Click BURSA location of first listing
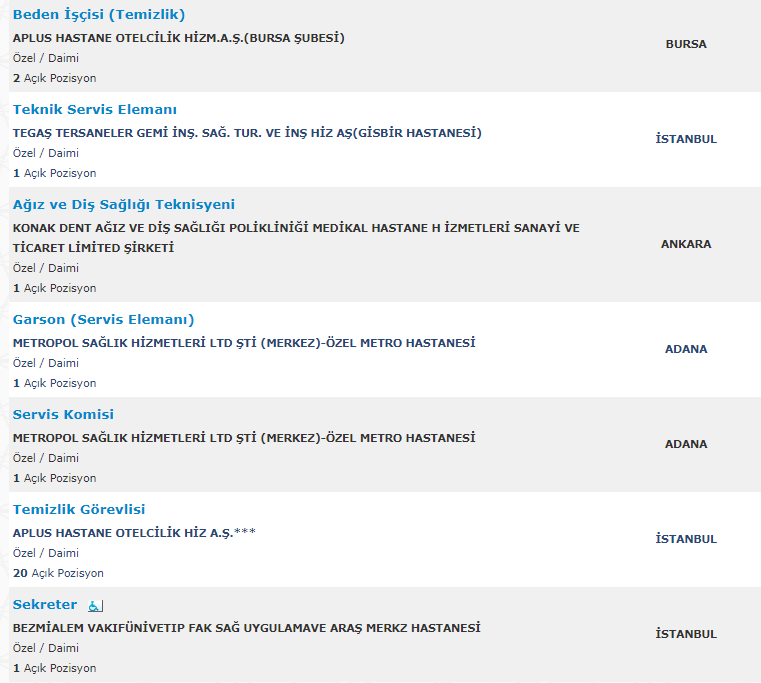This screenshot has height=683, width=761. (686, 44)
